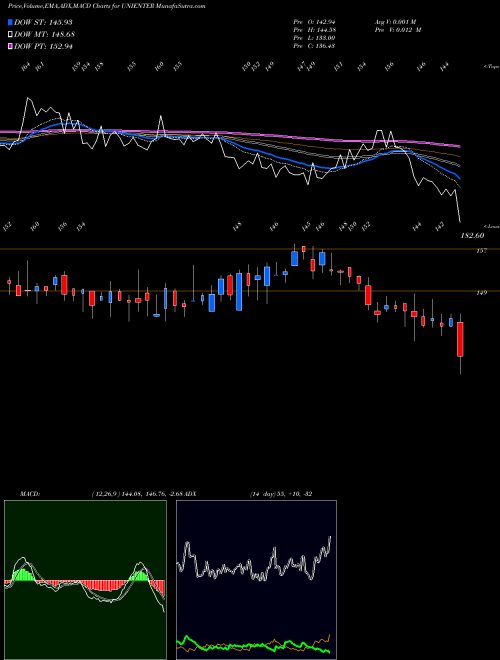Click the magenta DOW PT legend swatch

(11, 46)
